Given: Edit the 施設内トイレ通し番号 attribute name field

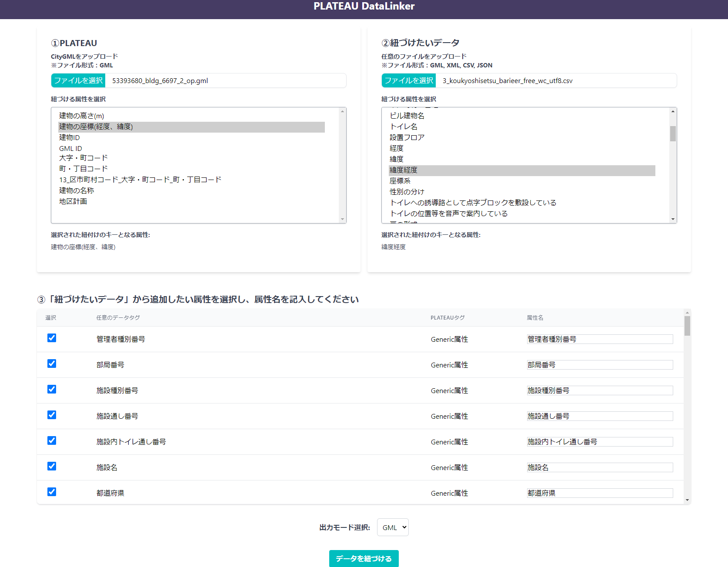Looking at the screenshot, I should pyautogui.click(x=600, y=442).
